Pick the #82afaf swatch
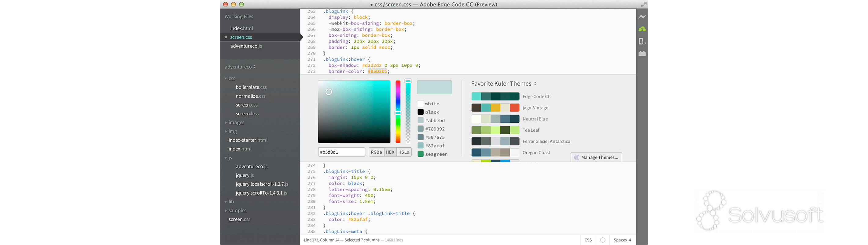 421,146
